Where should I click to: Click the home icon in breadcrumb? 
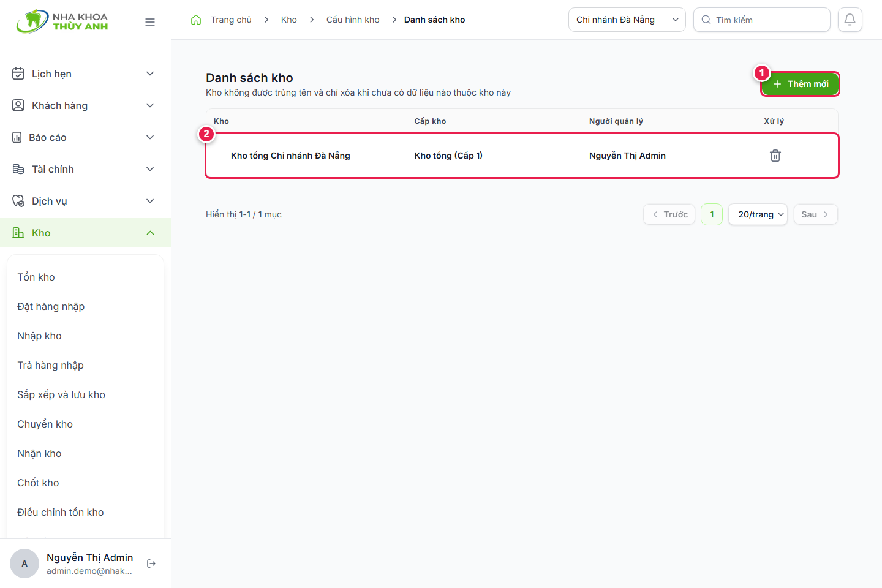(196, 20)
